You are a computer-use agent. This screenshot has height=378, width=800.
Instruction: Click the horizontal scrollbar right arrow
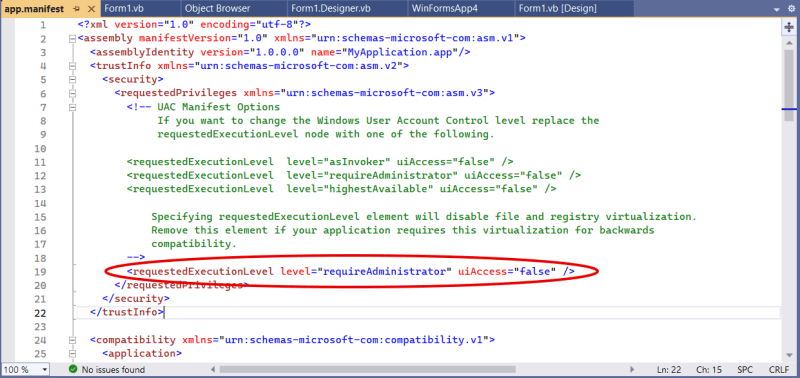click(632, 369)
